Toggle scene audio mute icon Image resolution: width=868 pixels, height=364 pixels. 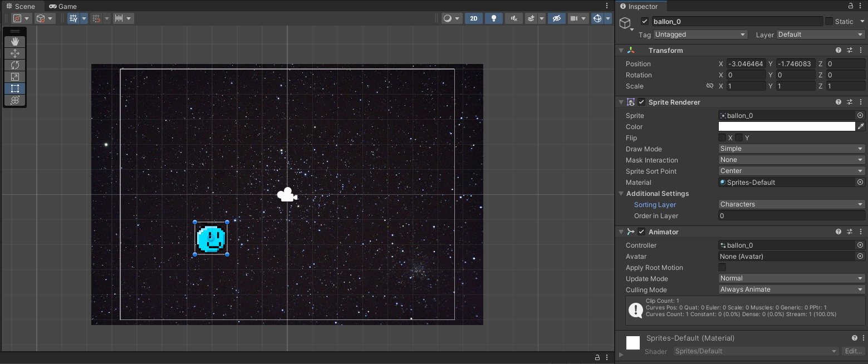514,18
